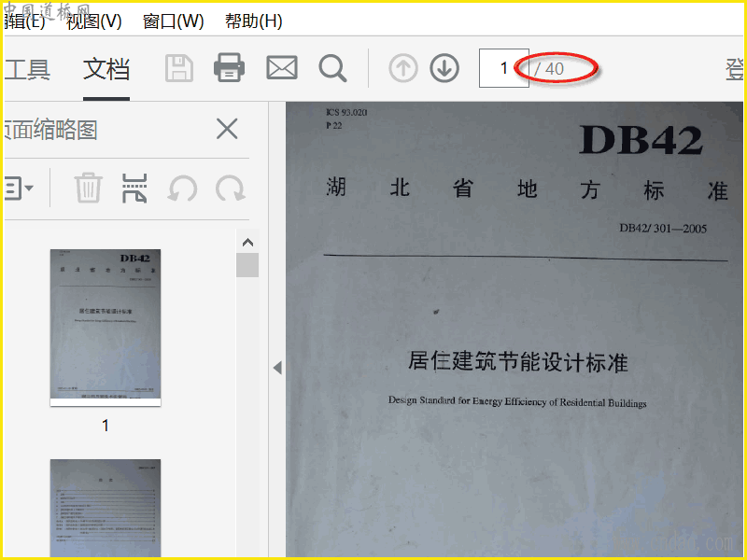Rotate page clockwise
This screenshot has height=560, width=747.
tap(230, 189)
